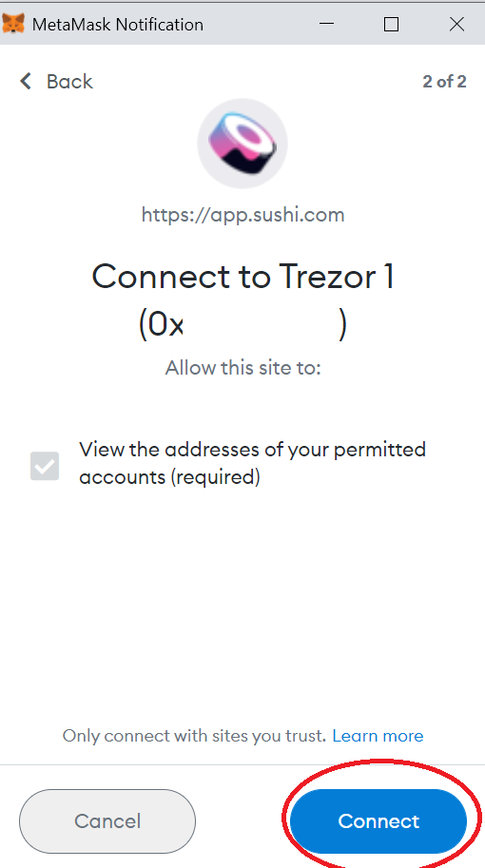The width and height of the screenshot is (485, 868).
Task: Click the Sushi site logo
Action: click(242, 144)
